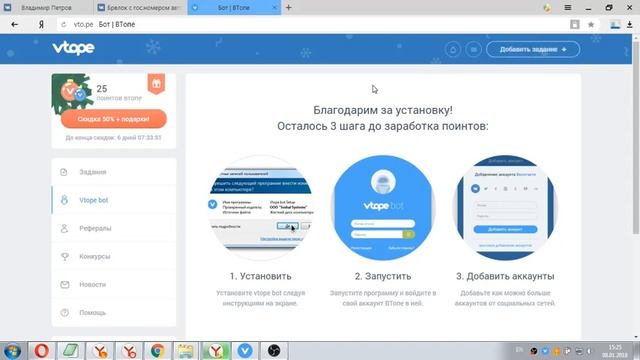Click the taskbar clock showing 15:25

[x=615, y=351]
